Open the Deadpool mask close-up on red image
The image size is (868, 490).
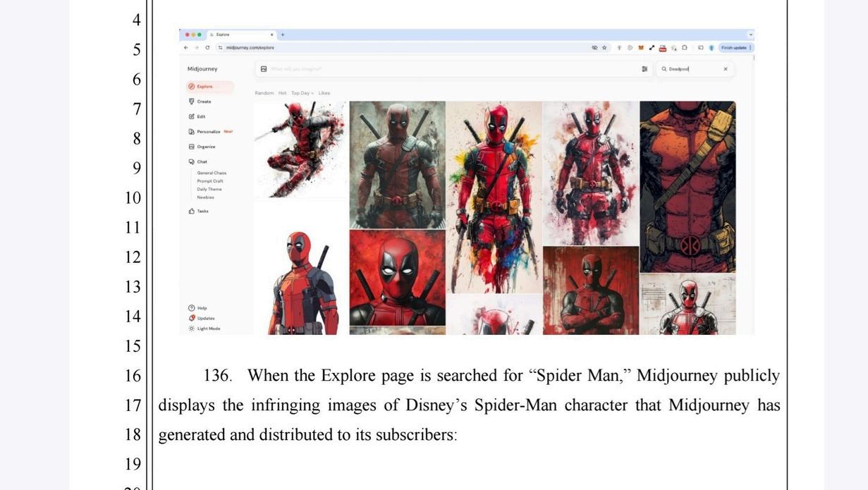[x=398, y=277]
